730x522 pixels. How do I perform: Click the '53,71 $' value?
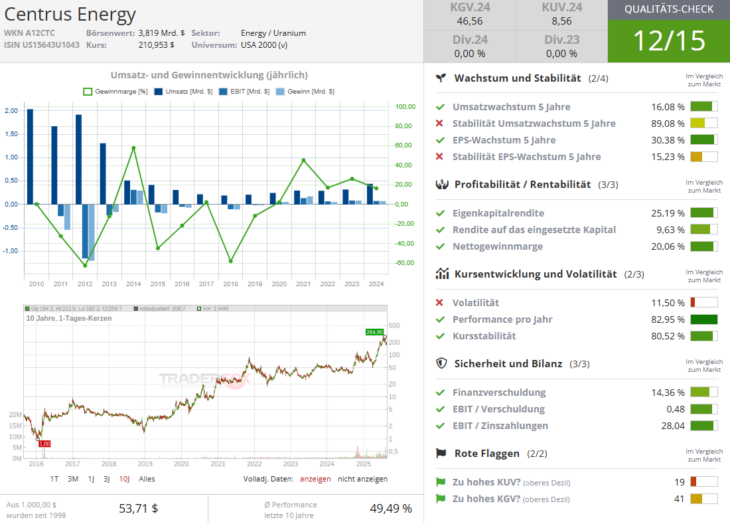pyautogui.click(x=138, y=508)
